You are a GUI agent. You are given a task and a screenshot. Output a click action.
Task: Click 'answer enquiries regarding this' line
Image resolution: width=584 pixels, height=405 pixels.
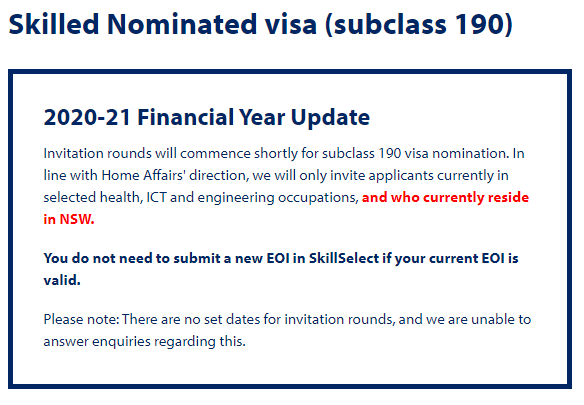point(145,341)
